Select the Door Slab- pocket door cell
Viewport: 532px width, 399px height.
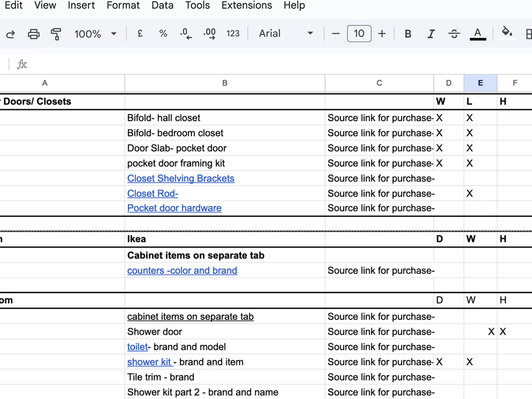pos(225,148)
